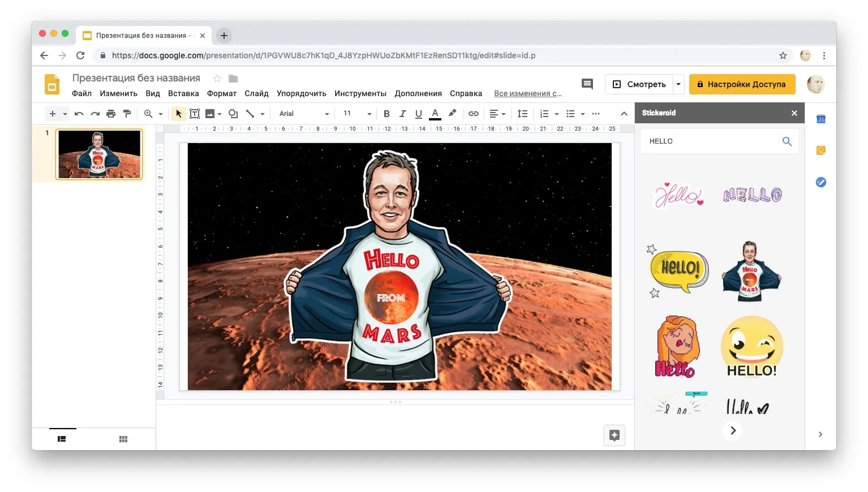Viewport: 868px width, 492px height.
Task: Open the Дополнения menu
Action: click(418, 93)
